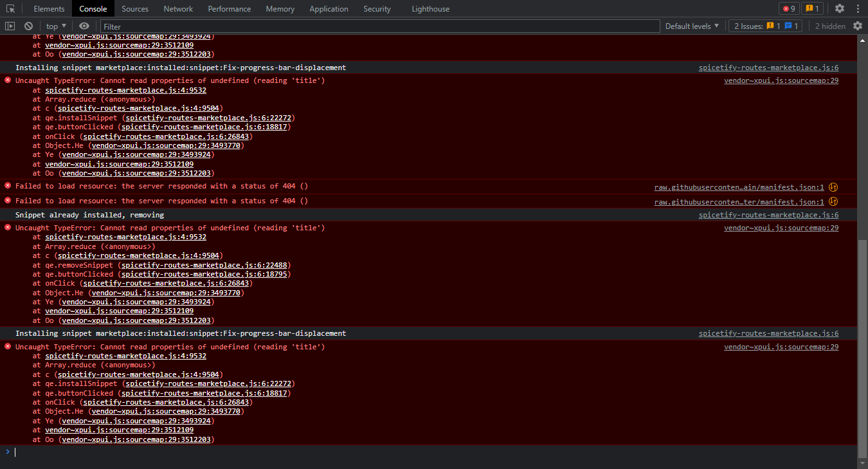Open the Default levels dropdown
The height and width of the screenshot is (469, 868).
(x=691, y=26)
